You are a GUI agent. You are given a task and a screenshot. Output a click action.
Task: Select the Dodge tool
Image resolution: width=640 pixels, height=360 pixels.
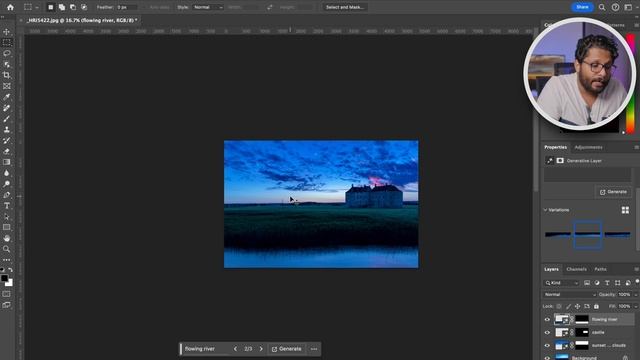click(7, 184)
